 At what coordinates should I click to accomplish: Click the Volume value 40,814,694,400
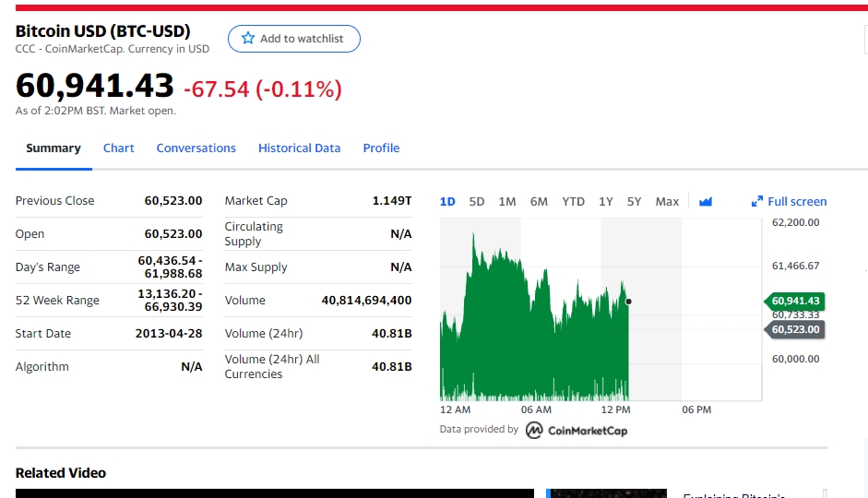[x=366, y=300]
